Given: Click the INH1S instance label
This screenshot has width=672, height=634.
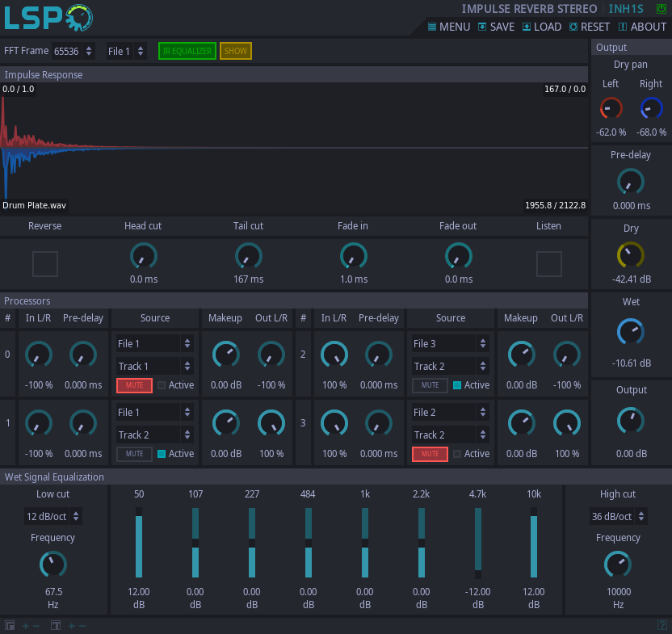Looking at the screenshot, I should click(x=626, y=9).
